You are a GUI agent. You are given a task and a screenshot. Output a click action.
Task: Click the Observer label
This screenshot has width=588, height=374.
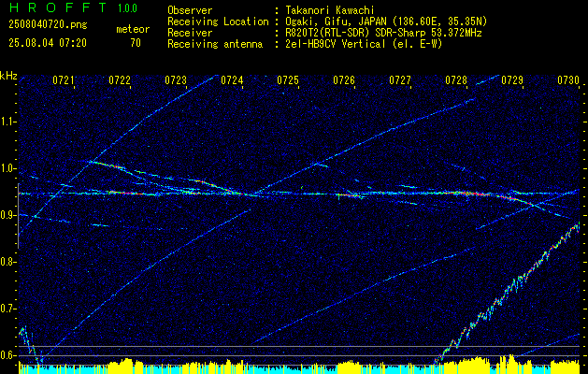(190, 10)
